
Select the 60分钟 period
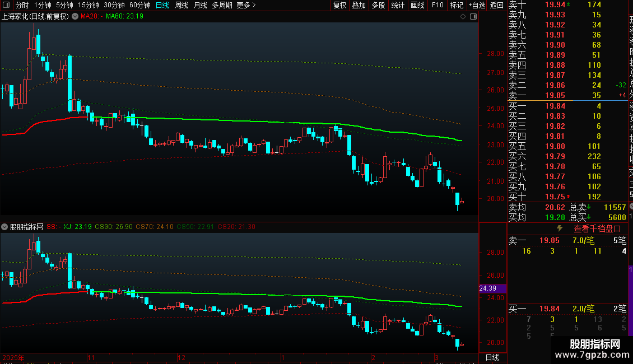(x=139, y=5)
